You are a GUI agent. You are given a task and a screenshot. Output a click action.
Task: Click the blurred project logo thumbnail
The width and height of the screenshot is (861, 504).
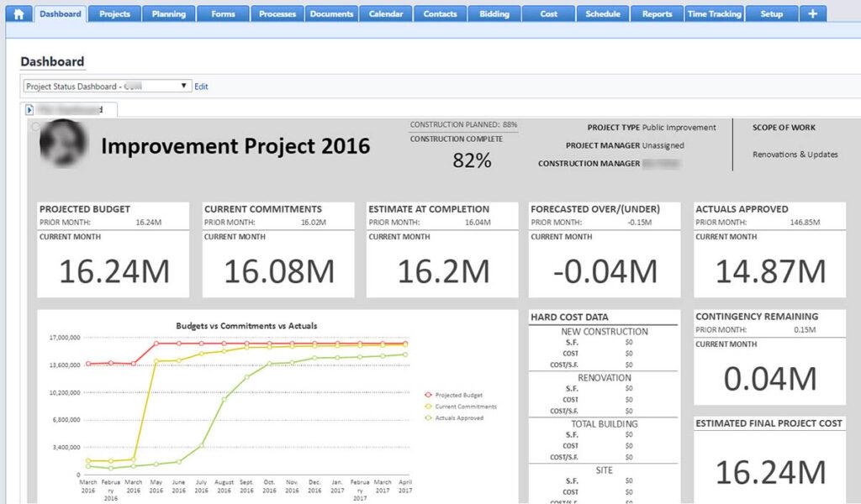pos(63,143)
